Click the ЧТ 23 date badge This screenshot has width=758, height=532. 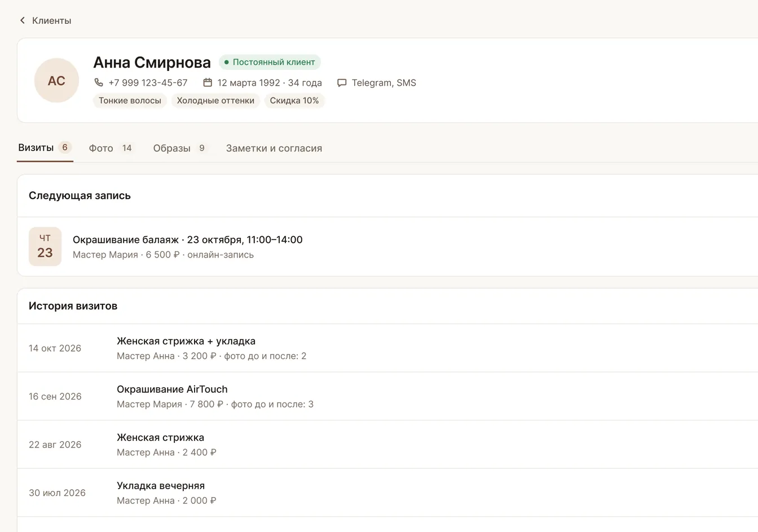pos(45,246)
